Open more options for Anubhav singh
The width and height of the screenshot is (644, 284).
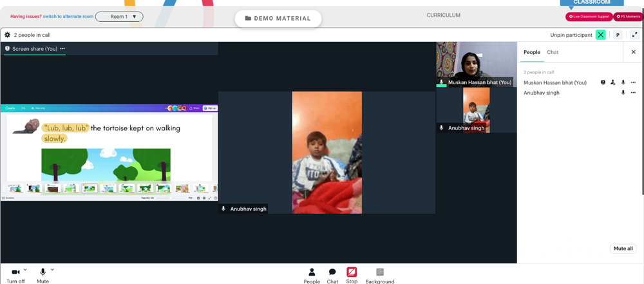(x=633, y=93)
